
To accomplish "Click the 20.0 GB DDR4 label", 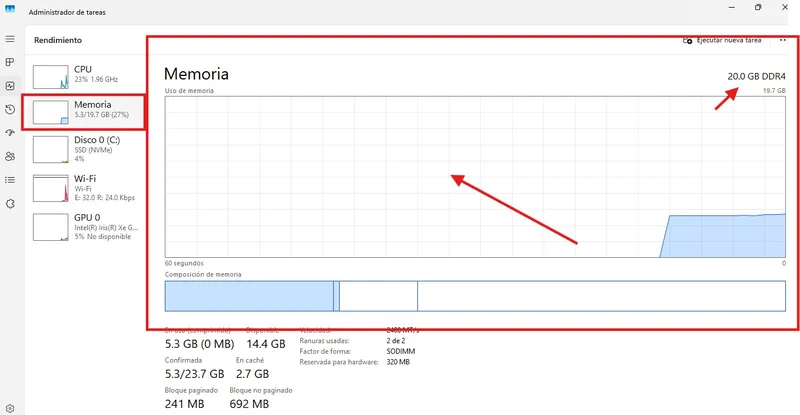I will tap(756, 77).
